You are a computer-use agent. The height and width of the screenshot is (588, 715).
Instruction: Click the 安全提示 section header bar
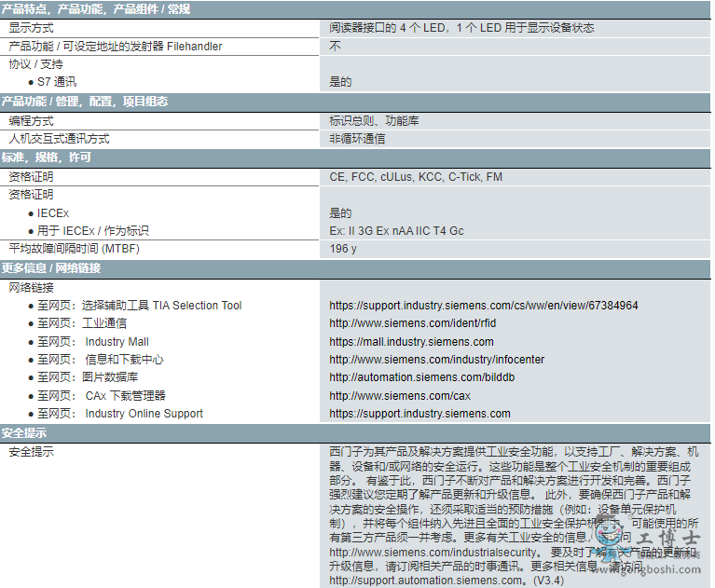[x=355, y=433]
